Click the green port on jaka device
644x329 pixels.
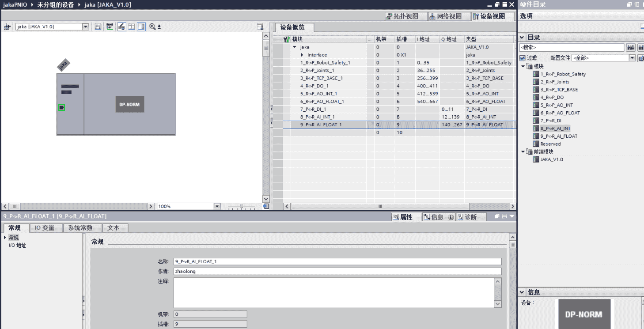click(61, 107)
